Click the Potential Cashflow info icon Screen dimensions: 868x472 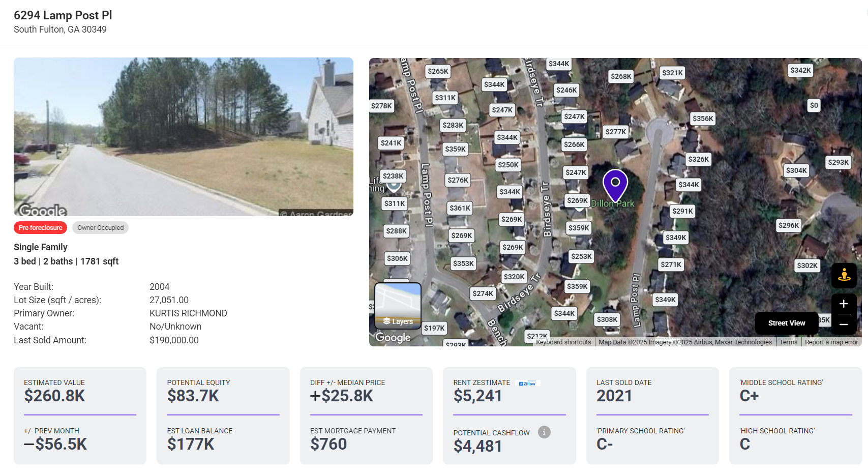(x=544, y=432)
